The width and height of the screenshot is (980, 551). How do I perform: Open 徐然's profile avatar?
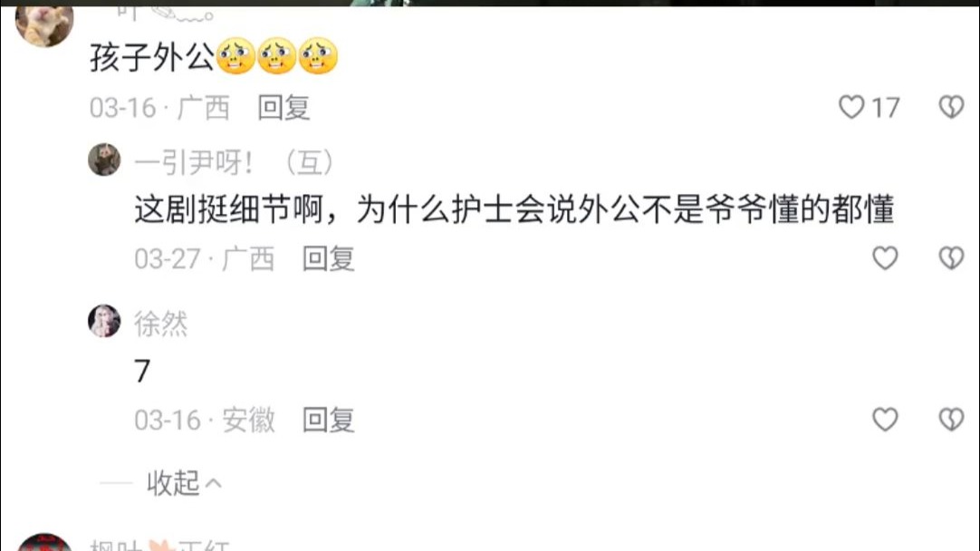(104, 321)
